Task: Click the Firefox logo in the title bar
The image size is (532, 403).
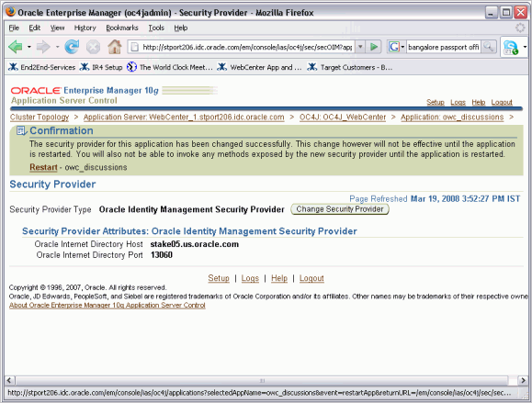Action: [10, 12]
